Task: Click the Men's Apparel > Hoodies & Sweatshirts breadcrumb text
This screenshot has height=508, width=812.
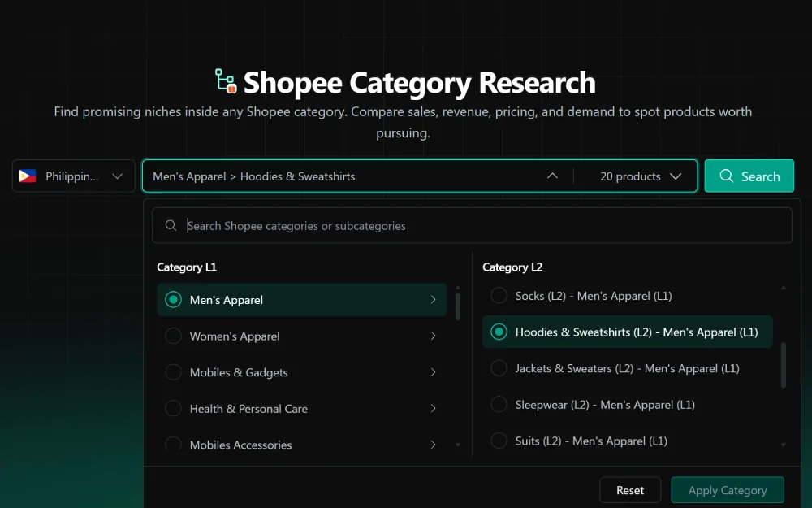Action: point(253,176)
